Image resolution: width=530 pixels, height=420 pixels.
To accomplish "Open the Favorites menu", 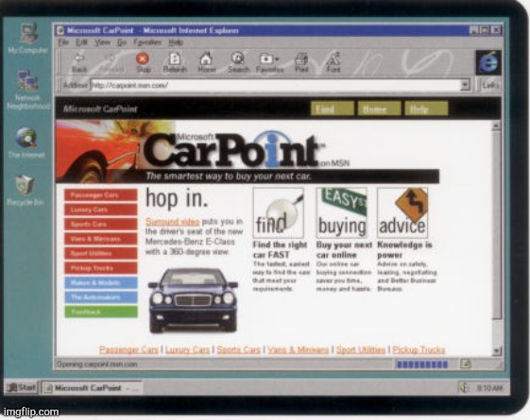I will coord(147,42).
